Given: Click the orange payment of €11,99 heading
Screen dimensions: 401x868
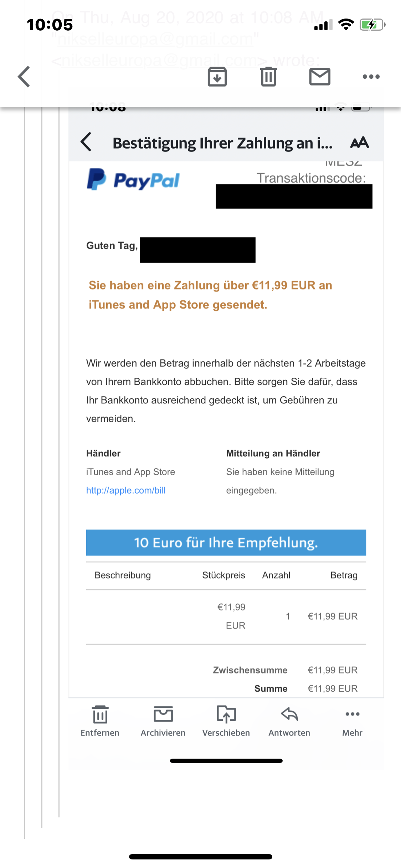Looking at the screenshot, I should [210, 295].
